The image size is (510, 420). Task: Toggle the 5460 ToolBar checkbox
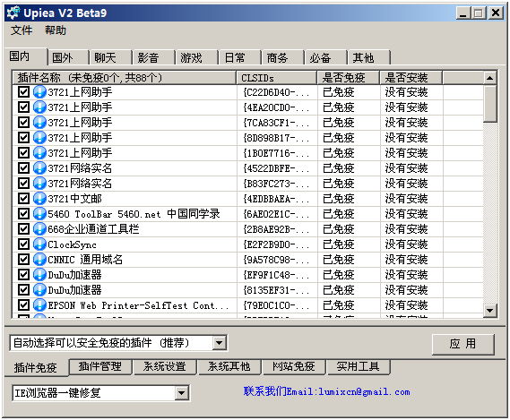23,214
